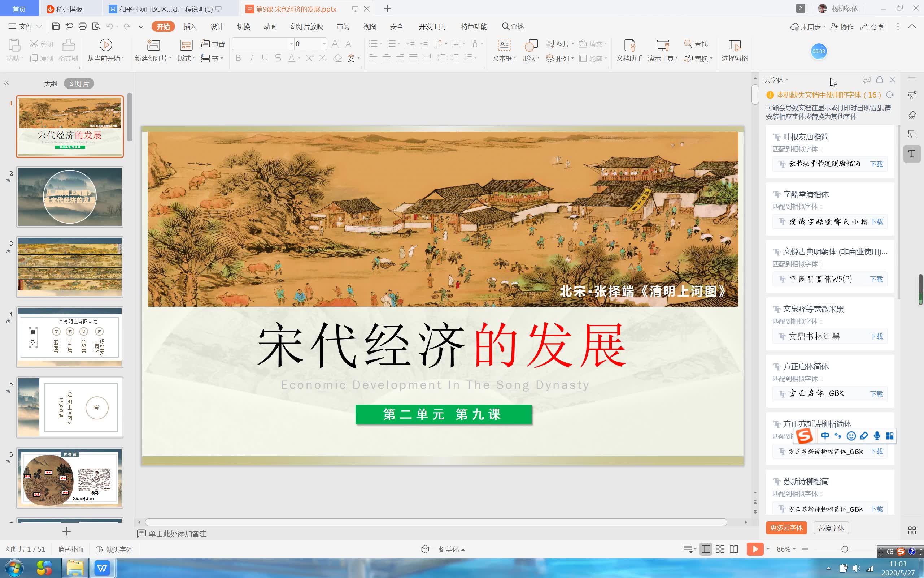
Task: Download 文鼎书林细黑 font
Action: [x=876, y=336]
